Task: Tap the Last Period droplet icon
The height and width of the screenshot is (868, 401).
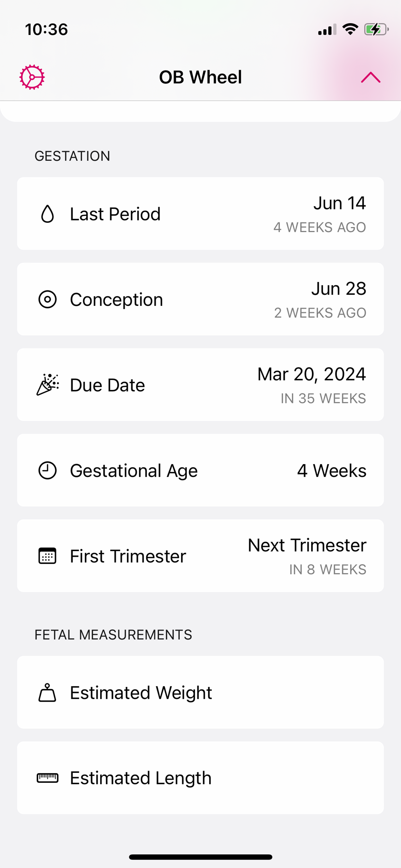Action: point(47,214)
